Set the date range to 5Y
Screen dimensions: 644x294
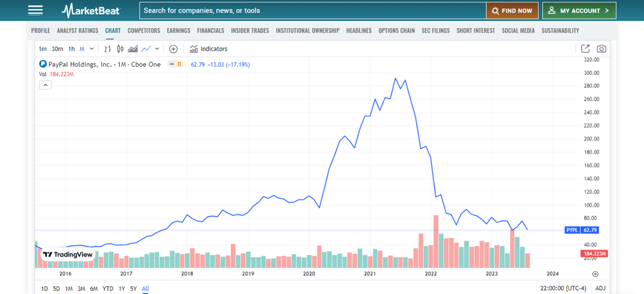pos(134,289)
